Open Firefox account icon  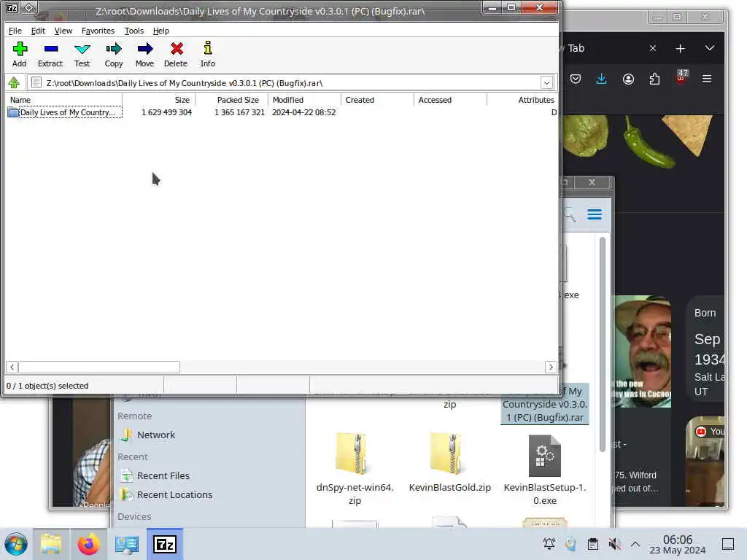pyautogui.click(x=628, y=79)
